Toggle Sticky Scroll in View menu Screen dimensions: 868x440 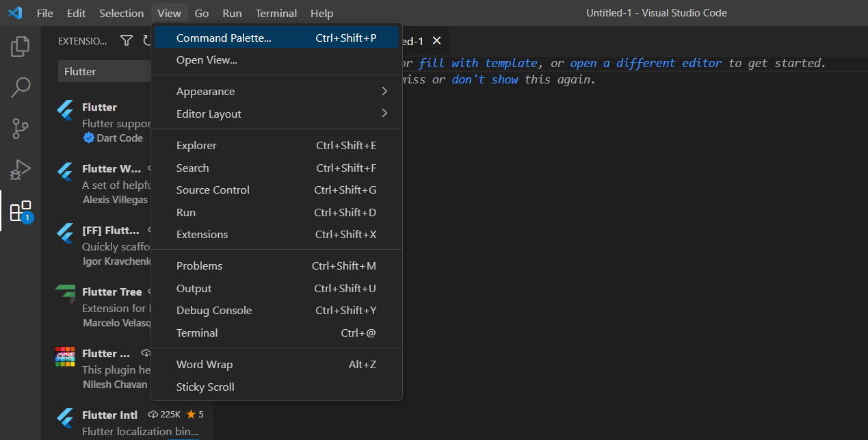pyautogui.click(x=205, y=387)
